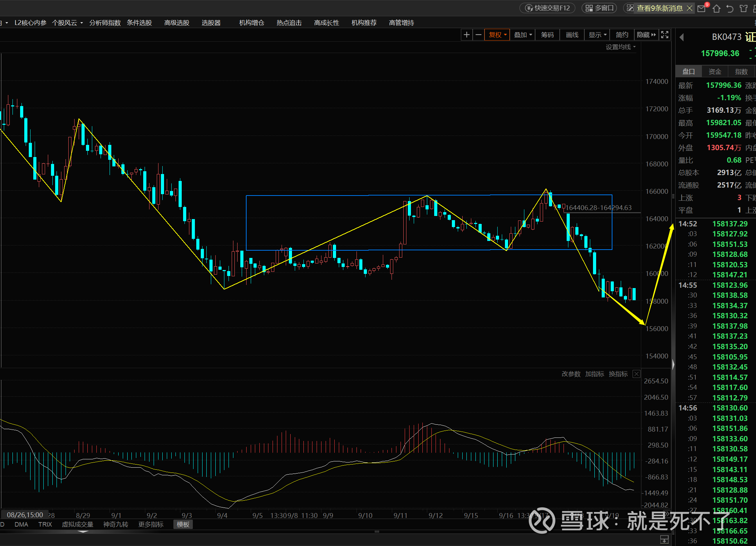Screen dimensions: 756x546
Task: Close the indicator sub-panel X icon
Action: (x=636, y=374)
